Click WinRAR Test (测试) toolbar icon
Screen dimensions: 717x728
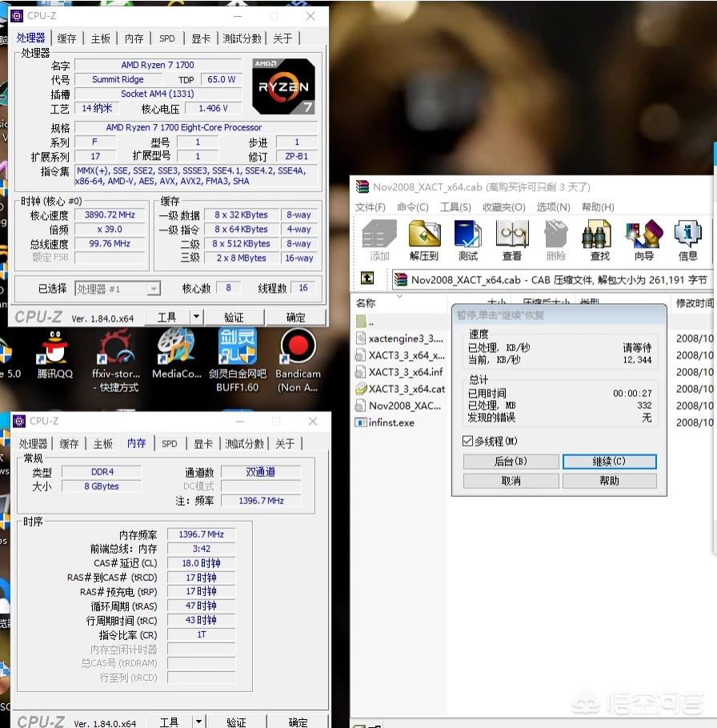click(467, 240)
